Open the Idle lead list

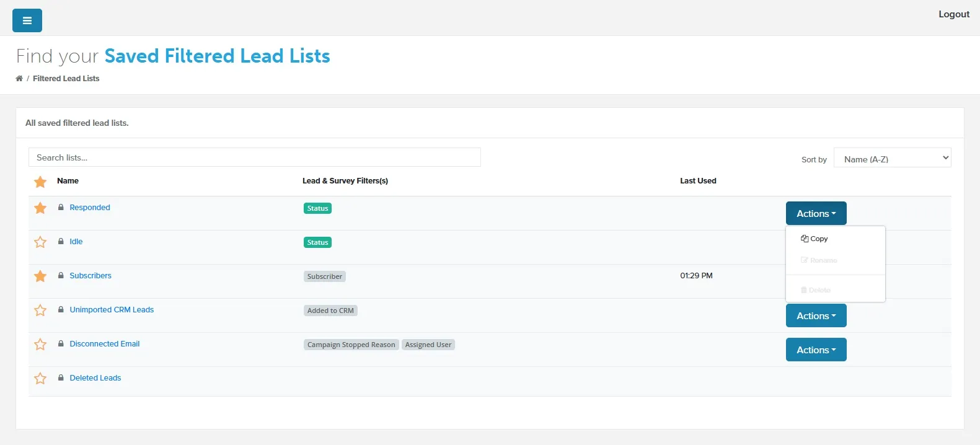(76, 242)
